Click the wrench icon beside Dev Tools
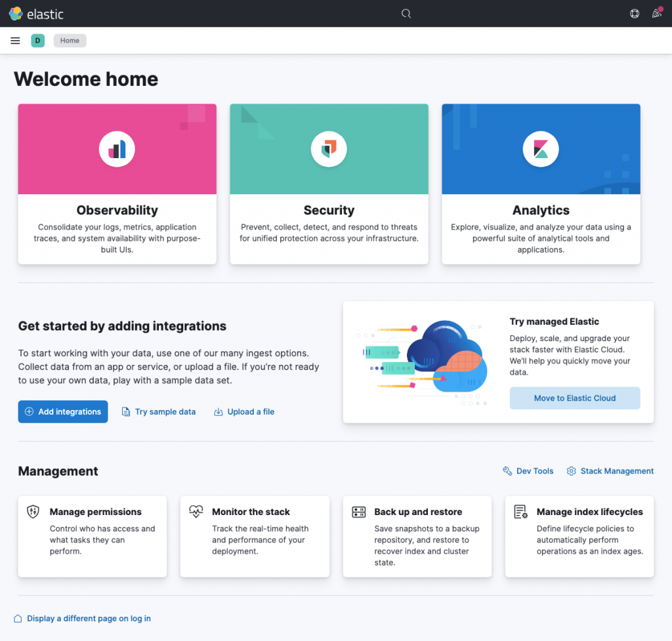 507,471
